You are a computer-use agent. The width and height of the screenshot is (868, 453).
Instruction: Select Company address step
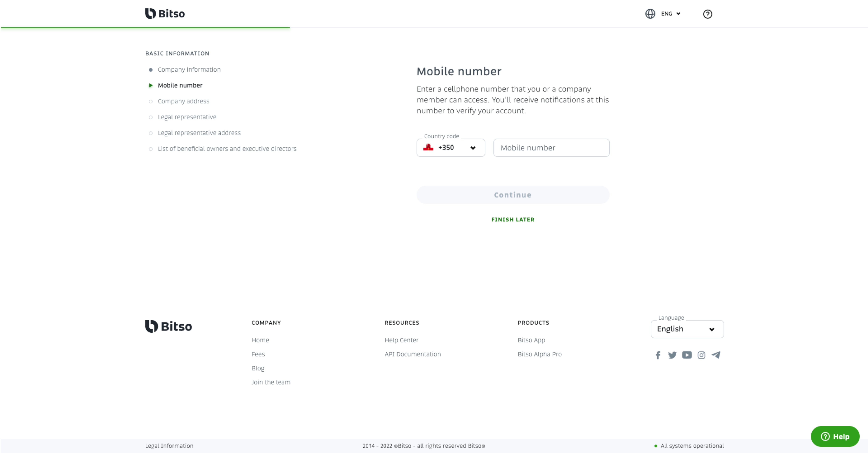click(x=183, y=101)
